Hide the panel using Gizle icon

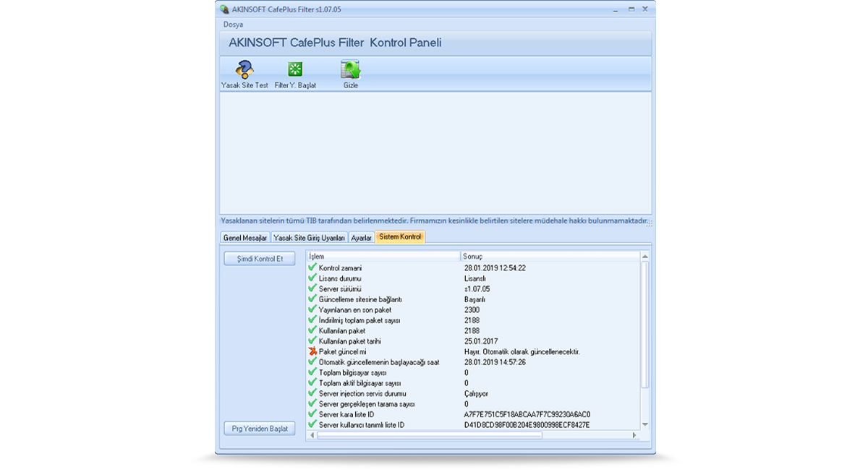pyautogui.click(x=351, y=70)
